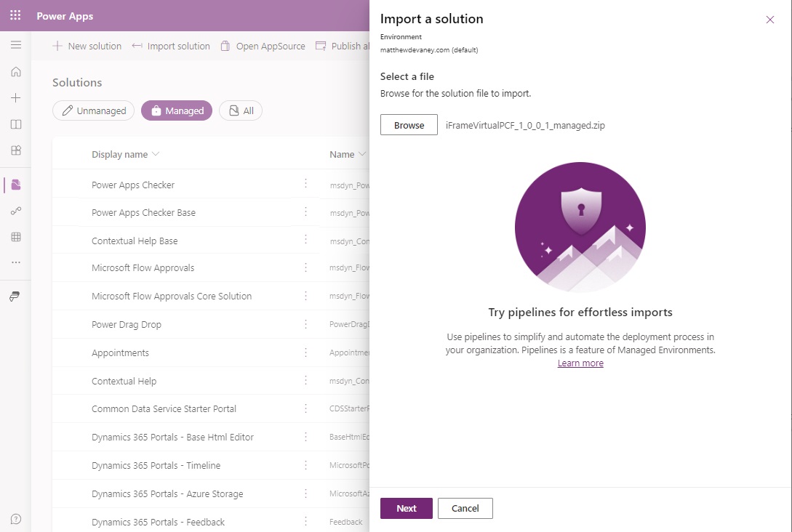
Task: Open the Power Platform icon in sidebar
Action: point(15,296)
